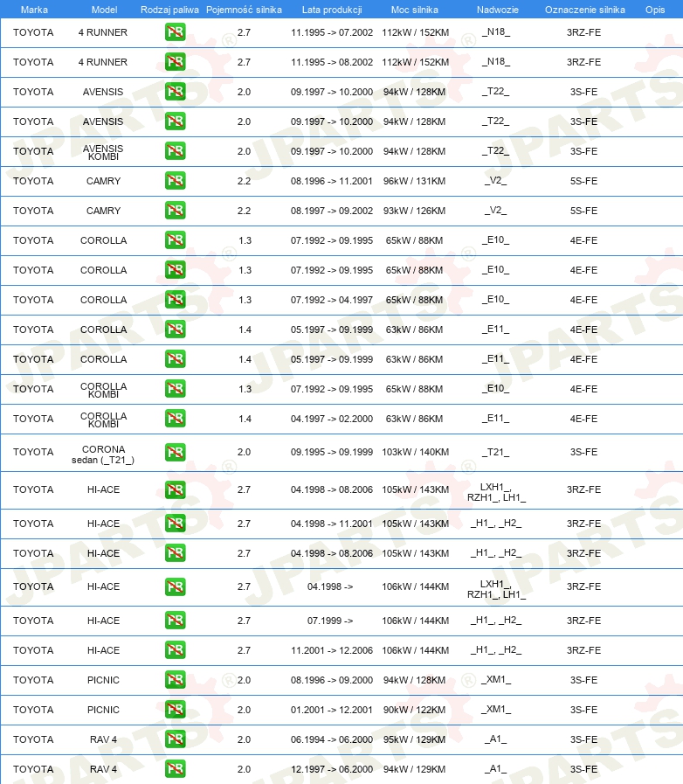Click the Model column header
The image size is (683, 784).
[105, 10]
